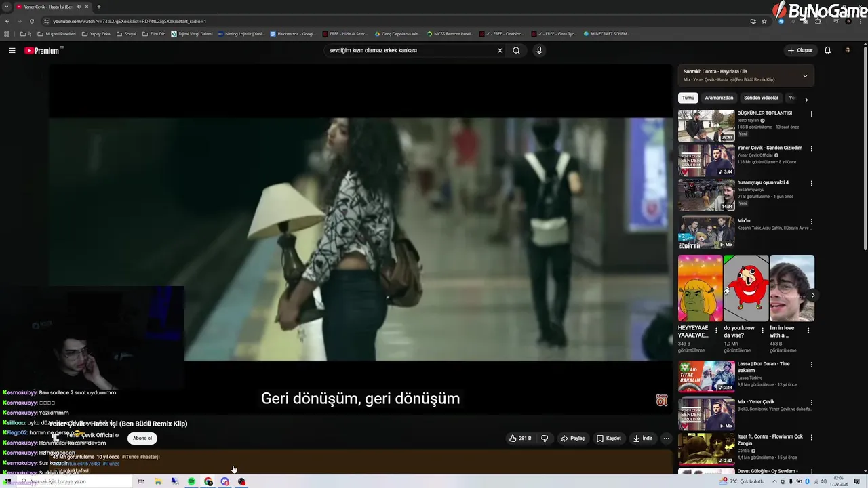This screenshot has width=868, height=488.
Task: Click the taskbar clock showing 02:01
Action: 839,481
